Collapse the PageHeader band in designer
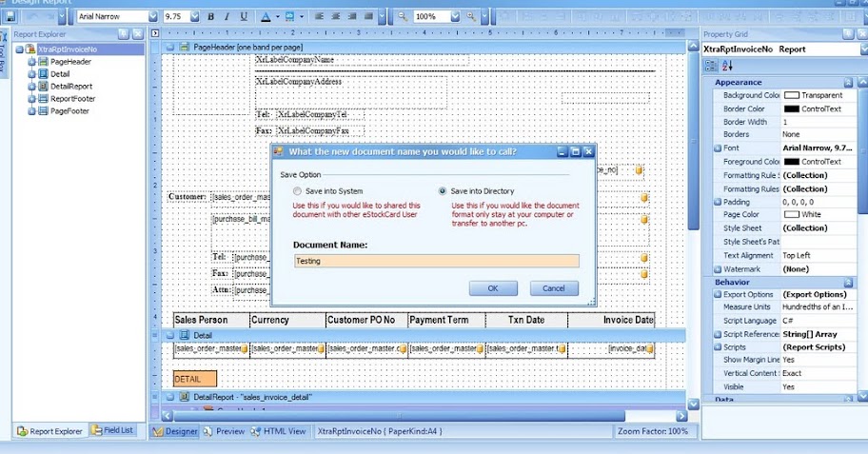 (x=170, y=47)
